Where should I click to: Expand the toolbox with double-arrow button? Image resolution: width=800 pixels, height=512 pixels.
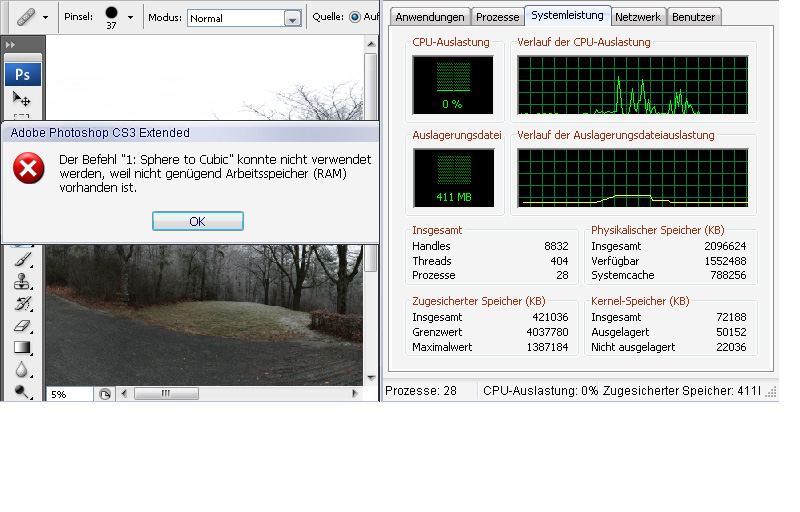(11, 46)
